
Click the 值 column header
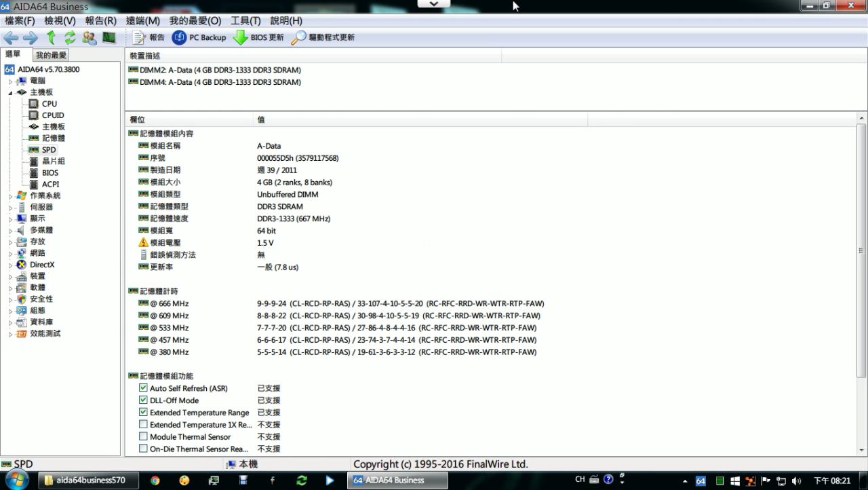(x=420, y=119)
